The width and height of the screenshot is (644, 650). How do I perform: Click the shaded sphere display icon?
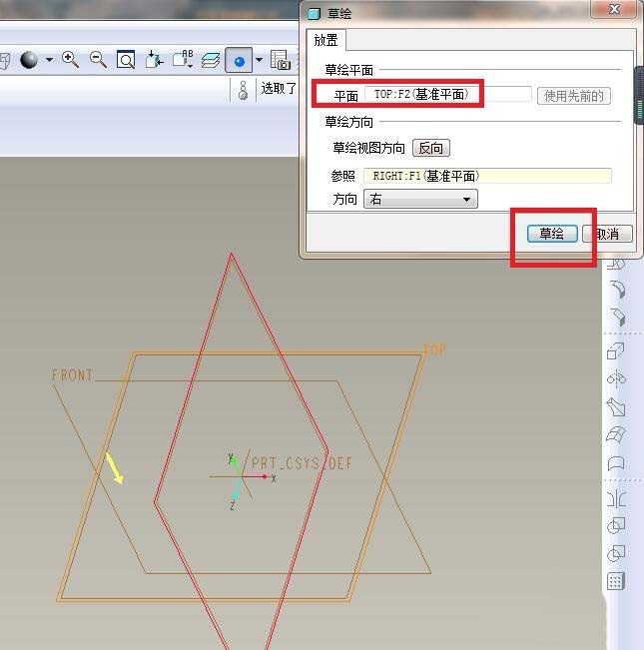pos(29,60)
